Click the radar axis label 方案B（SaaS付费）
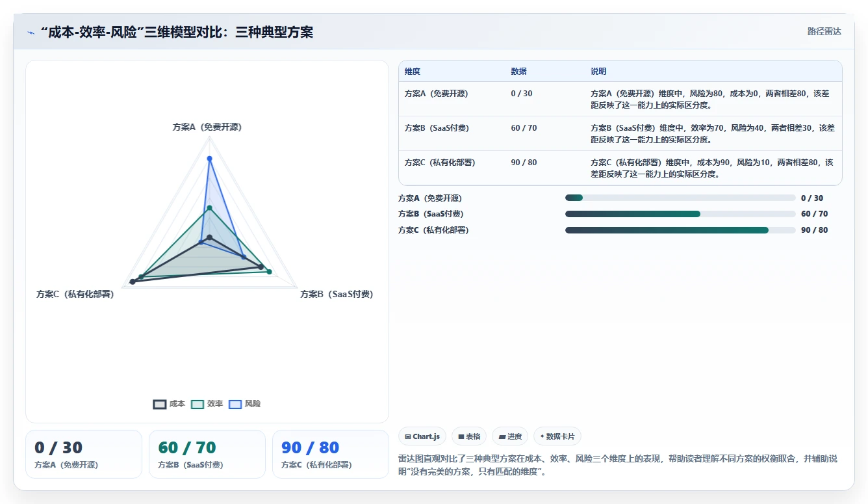868x504 pixels. 337,295
